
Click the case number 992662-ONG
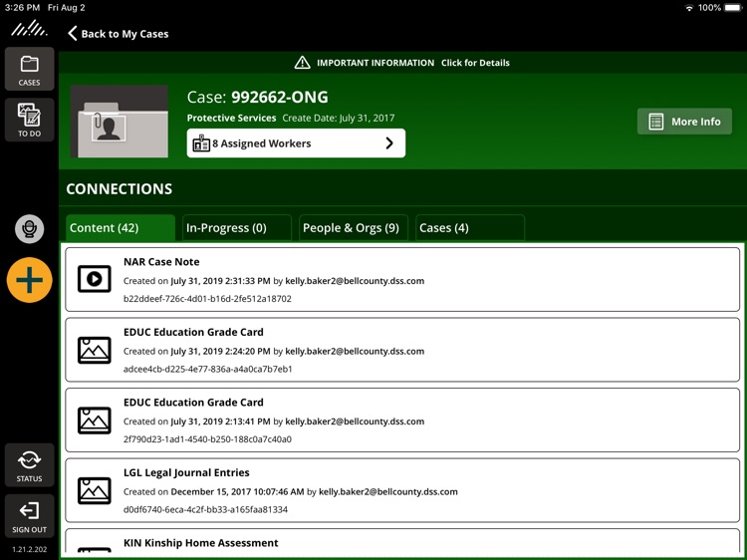click(x=280, y=98)
